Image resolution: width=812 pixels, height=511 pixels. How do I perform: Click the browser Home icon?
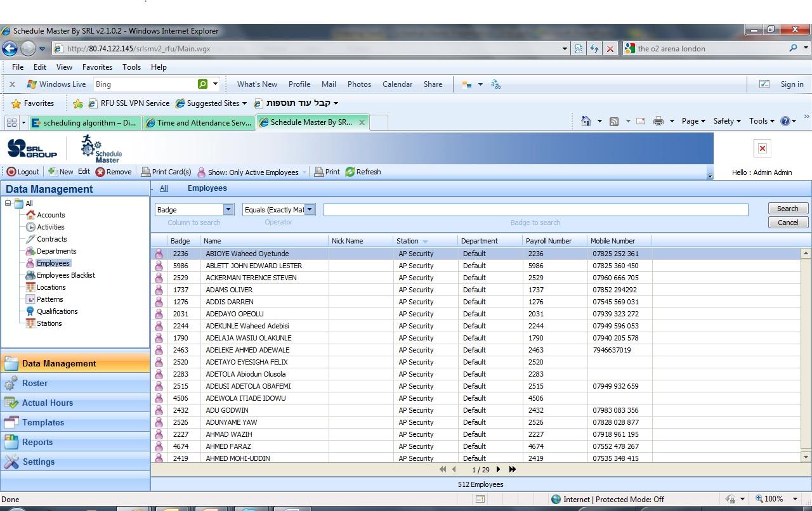pos(586,121)
